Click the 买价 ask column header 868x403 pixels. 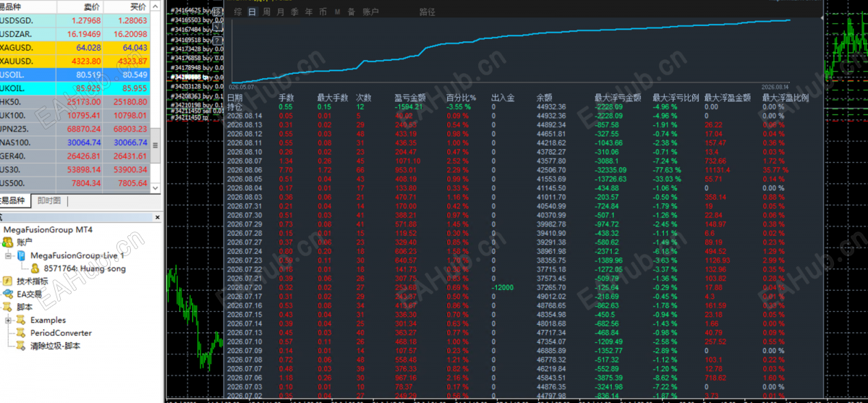pos(127,6)
